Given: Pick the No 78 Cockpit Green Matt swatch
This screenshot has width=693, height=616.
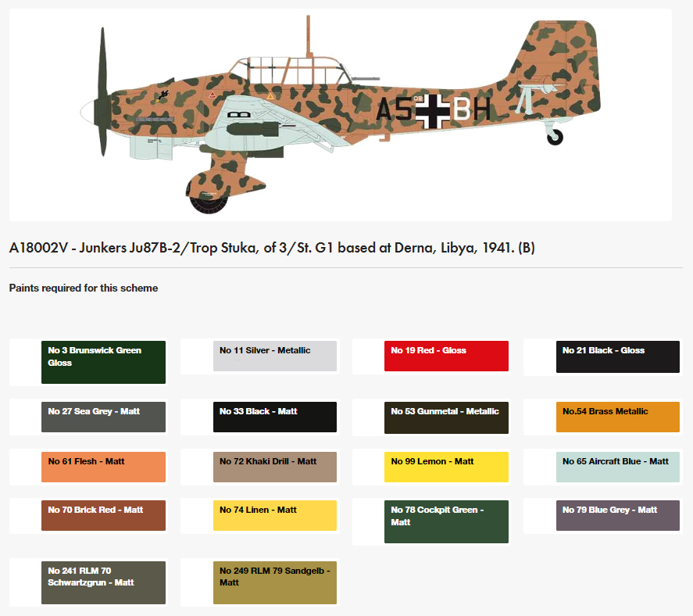Looking at the screenshot, I should pyautogui.click(x=446, y=522).
